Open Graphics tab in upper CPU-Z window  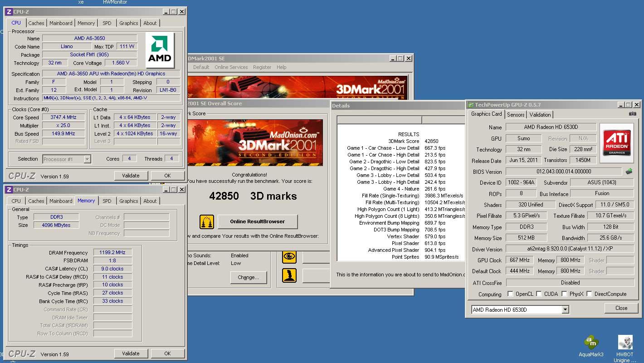point(129,23)
